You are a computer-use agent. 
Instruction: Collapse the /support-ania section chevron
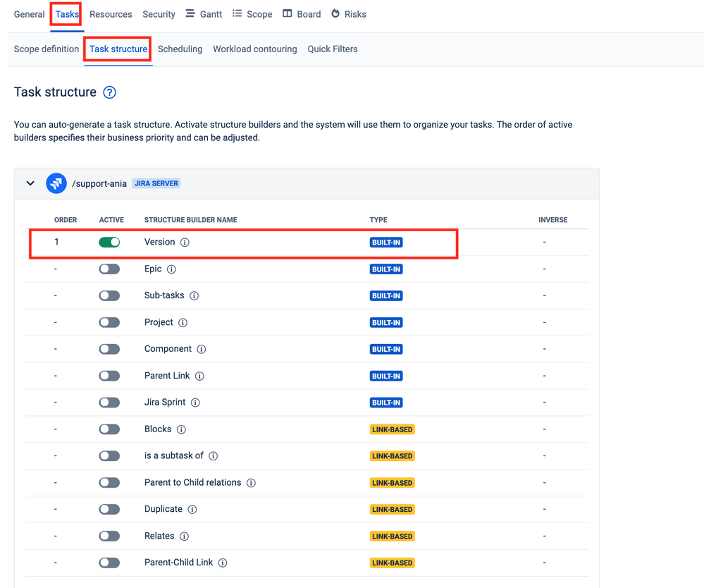click(30, 183)
